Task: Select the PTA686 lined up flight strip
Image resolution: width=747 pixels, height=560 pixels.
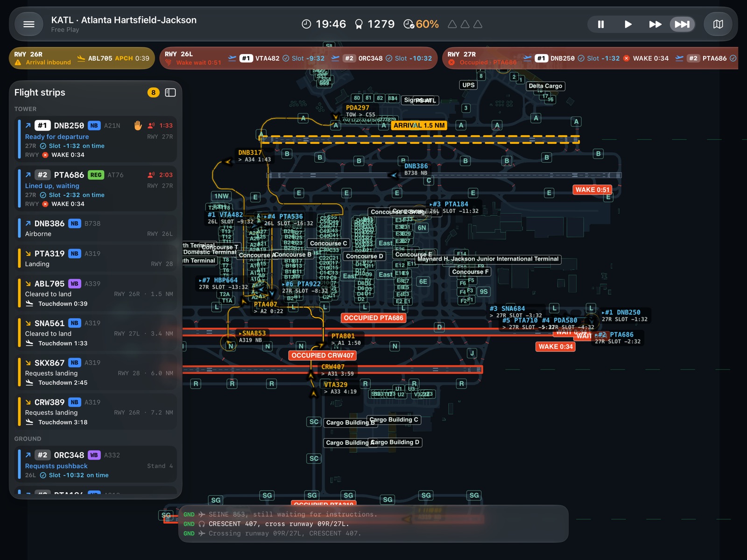Action: point(96,189)
